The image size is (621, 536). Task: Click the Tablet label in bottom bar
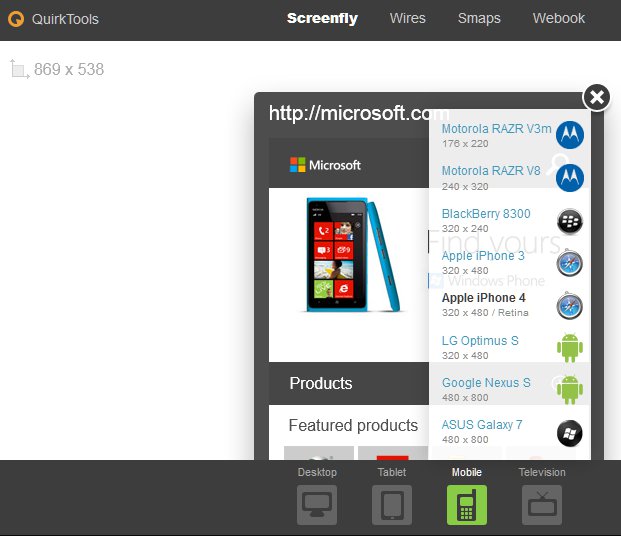392,472
